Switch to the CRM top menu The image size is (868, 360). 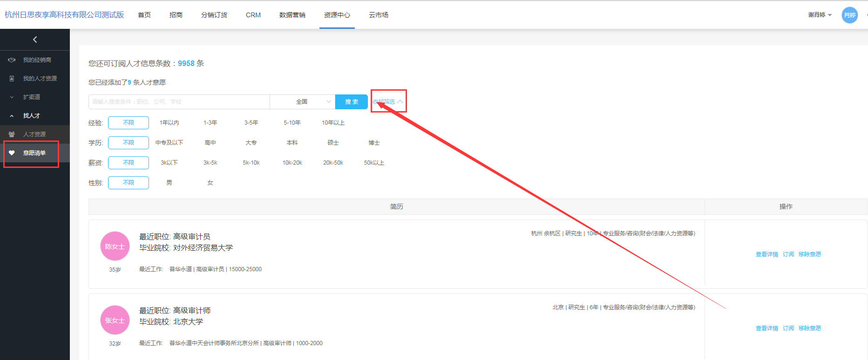253,15
